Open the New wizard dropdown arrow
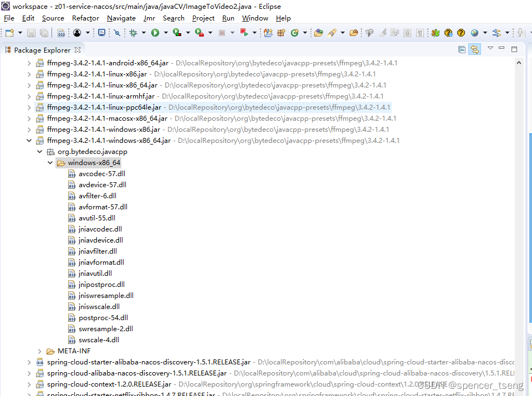This screenshot has height=396, width=532. point(20,33)
